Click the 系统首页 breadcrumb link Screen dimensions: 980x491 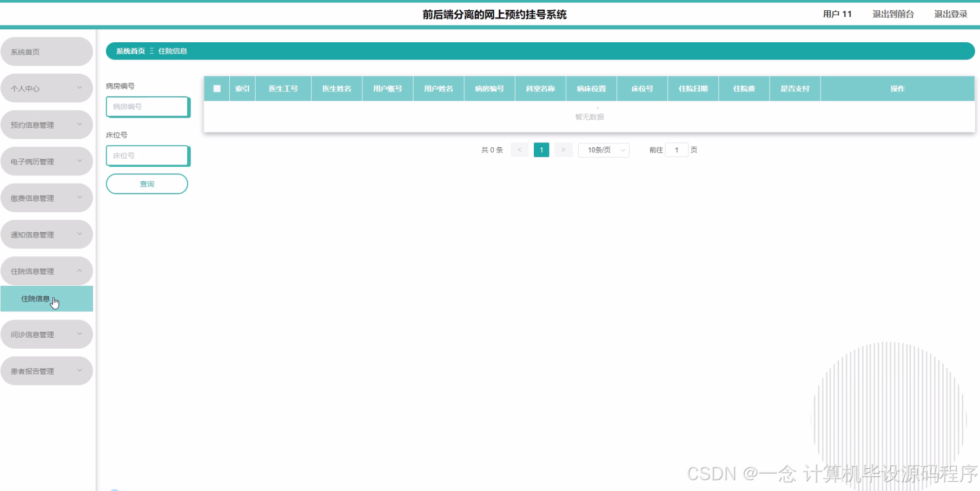click(x=130, y=50)
